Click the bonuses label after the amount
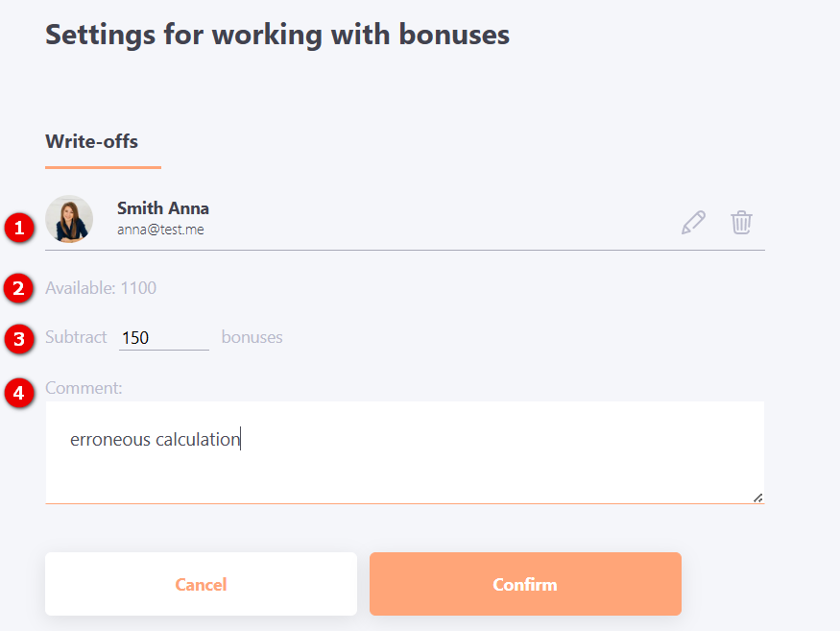840x631 pixels. 252,338
